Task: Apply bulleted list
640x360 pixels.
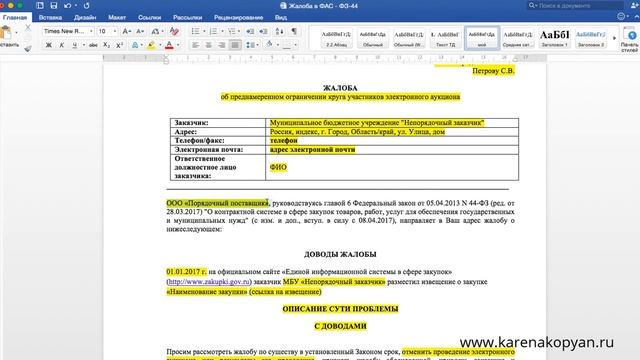Action: (x=195, y=31)
